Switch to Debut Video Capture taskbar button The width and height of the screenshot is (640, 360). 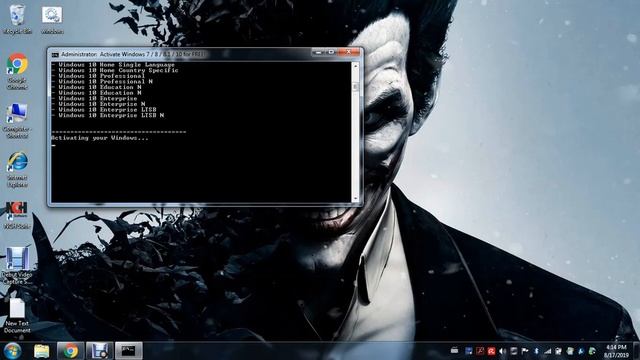(x=99, y=351)
